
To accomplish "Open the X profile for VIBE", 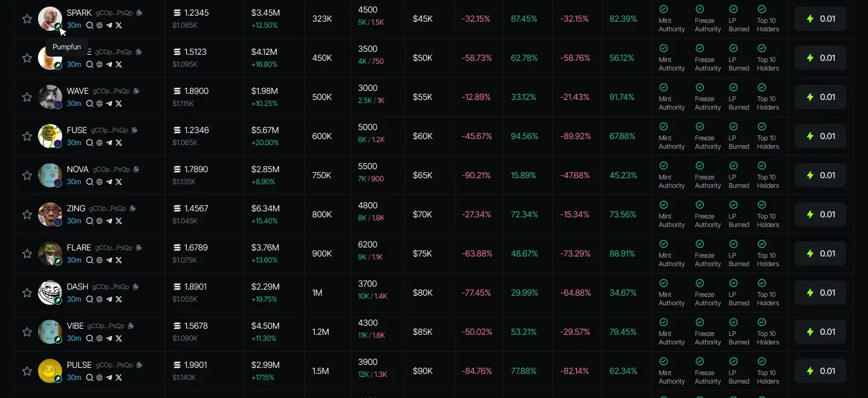I will (x=119, y=338).
